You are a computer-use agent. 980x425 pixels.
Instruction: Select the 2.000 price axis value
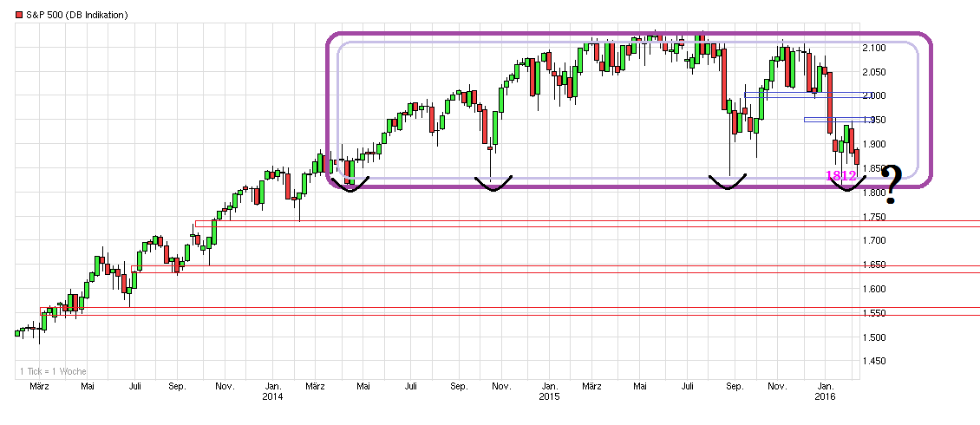876,96
